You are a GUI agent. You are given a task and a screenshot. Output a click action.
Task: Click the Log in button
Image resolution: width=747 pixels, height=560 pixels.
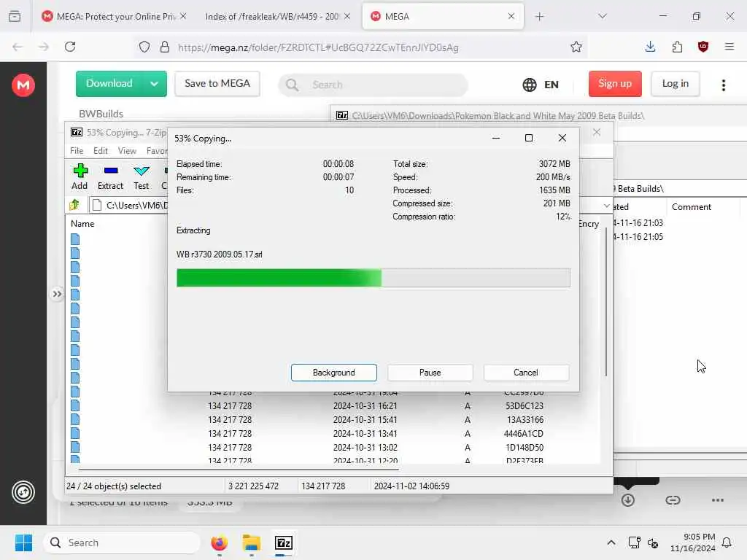(x=676, y=84)
